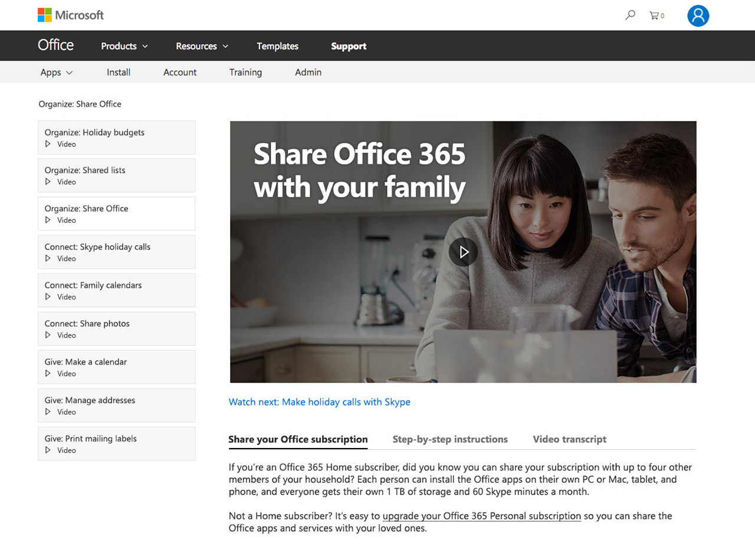
Task: Play the Share Office 365 video
Action: click(463, 252)
